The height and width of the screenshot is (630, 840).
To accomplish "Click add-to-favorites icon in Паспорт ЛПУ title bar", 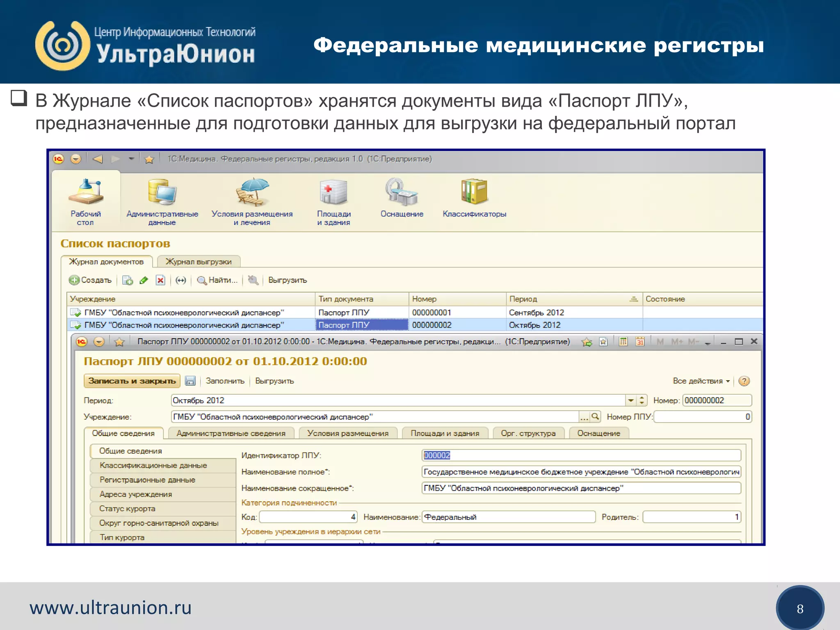I will click(x=587, y=342).
